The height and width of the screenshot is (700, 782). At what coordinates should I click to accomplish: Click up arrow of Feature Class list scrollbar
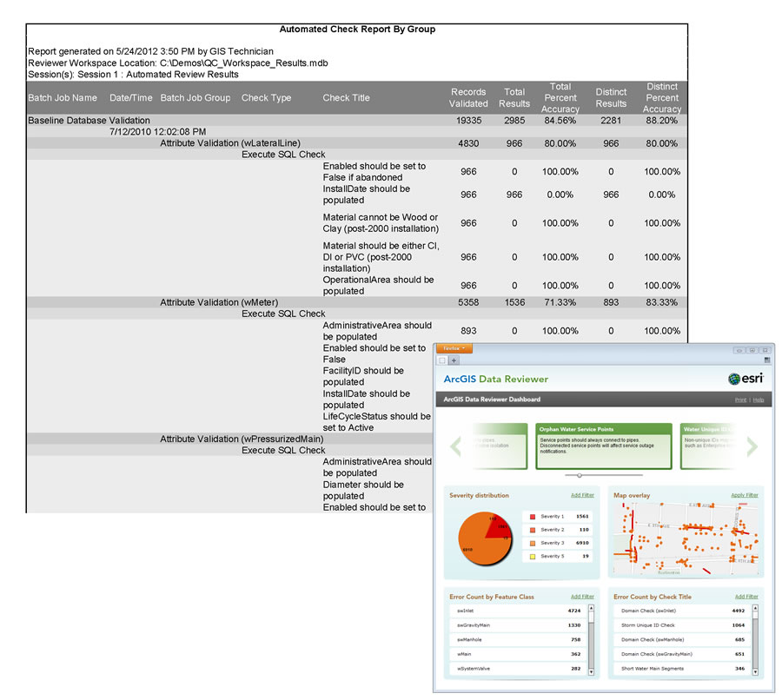[x=592, y=608]
